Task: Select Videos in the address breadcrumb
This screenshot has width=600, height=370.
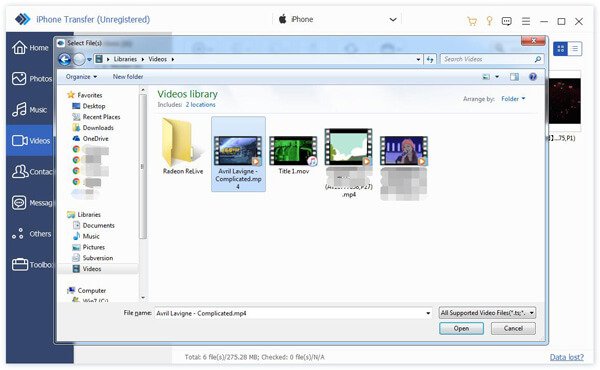Action: [x=158, y=59]
